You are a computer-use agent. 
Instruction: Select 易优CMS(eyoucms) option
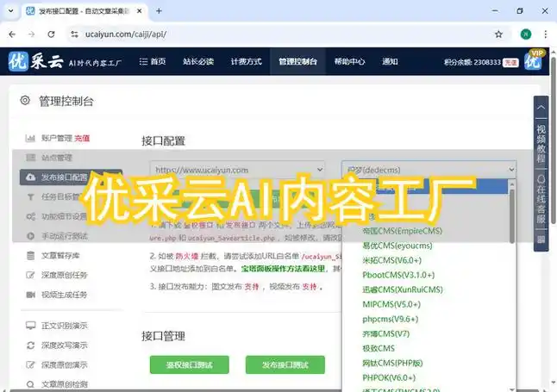(397, 246)
